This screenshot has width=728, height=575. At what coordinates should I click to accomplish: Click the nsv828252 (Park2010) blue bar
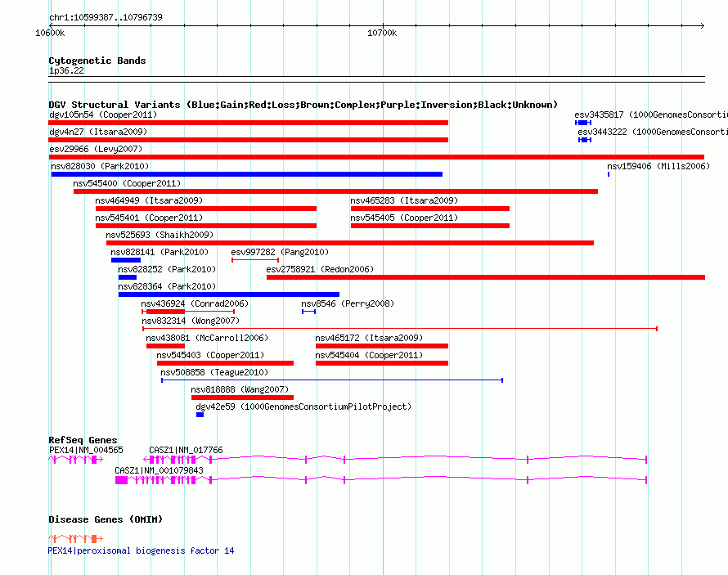pyautogui.click(x=128, y=277)
